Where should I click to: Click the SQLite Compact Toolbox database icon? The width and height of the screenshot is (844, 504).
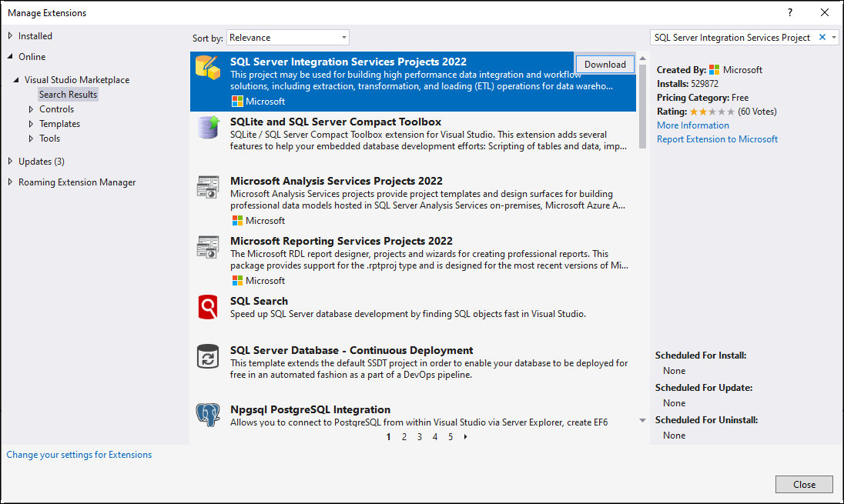click(x=209, y=128)
